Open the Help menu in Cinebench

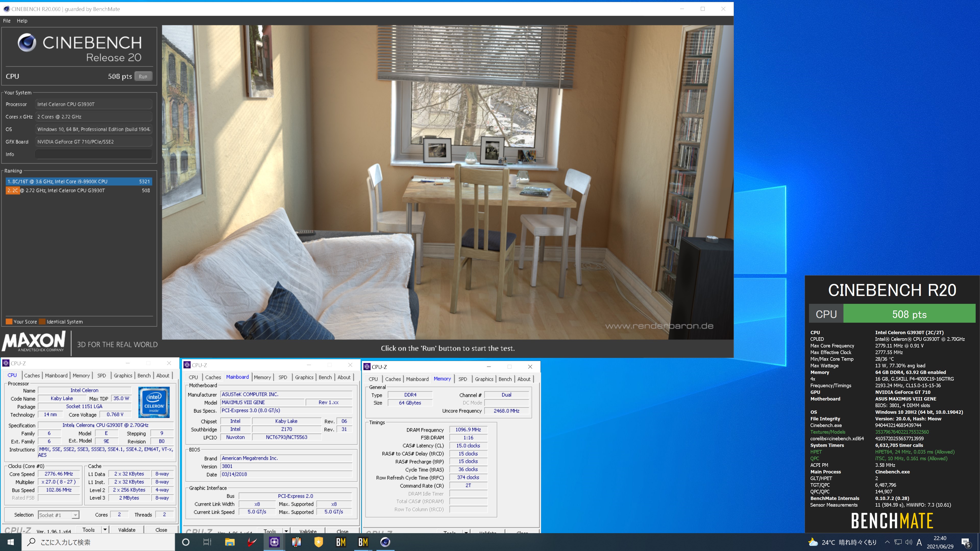(x=22, y=20)
